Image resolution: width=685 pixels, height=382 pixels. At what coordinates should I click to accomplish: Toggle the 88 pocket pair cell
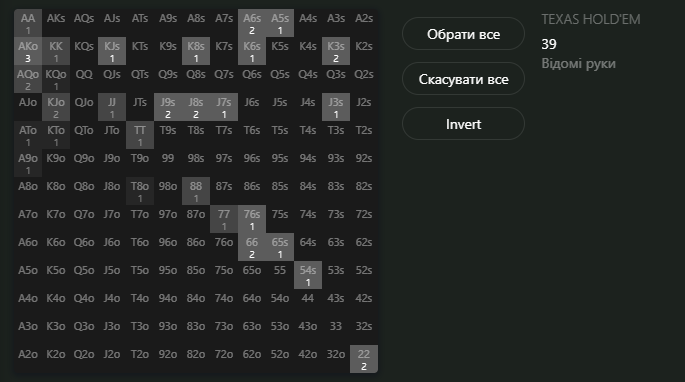click(x=196, y=191)
